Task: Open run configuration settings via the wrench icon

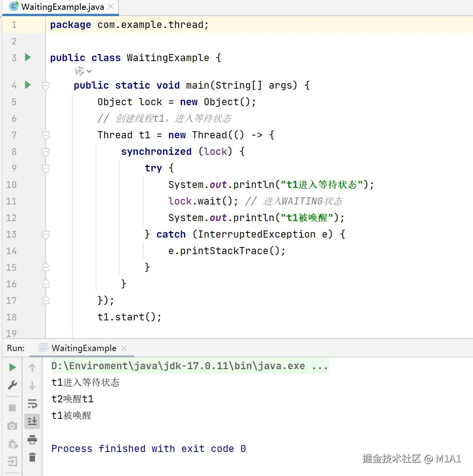Action: tap(12, 385)
